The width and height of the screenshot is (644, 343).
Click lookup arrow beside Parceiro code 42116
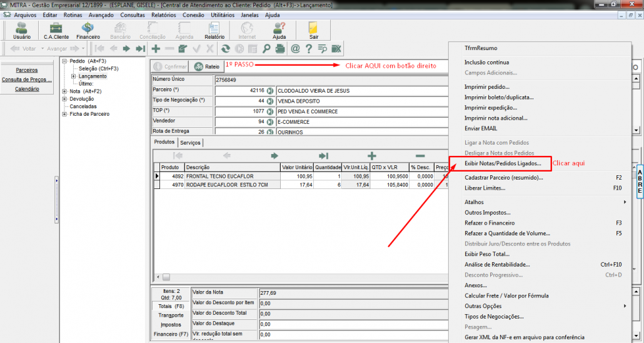tap(270, 90)
